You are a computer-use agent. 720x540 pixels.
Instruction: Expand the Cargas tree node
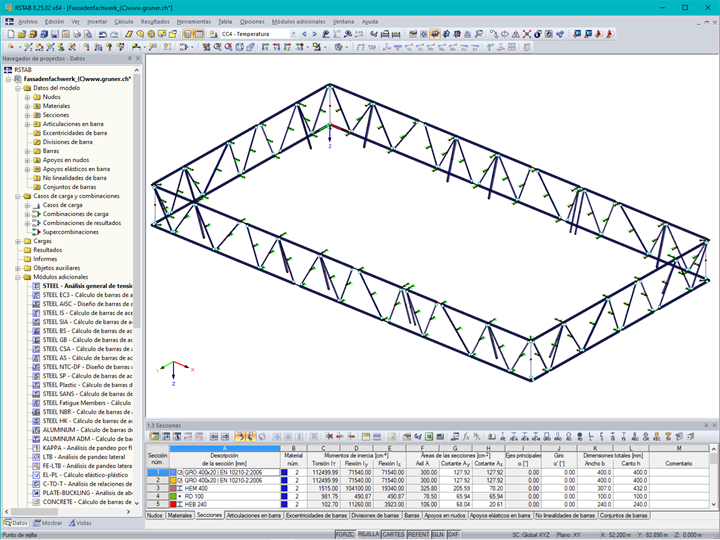click(18, 241)
